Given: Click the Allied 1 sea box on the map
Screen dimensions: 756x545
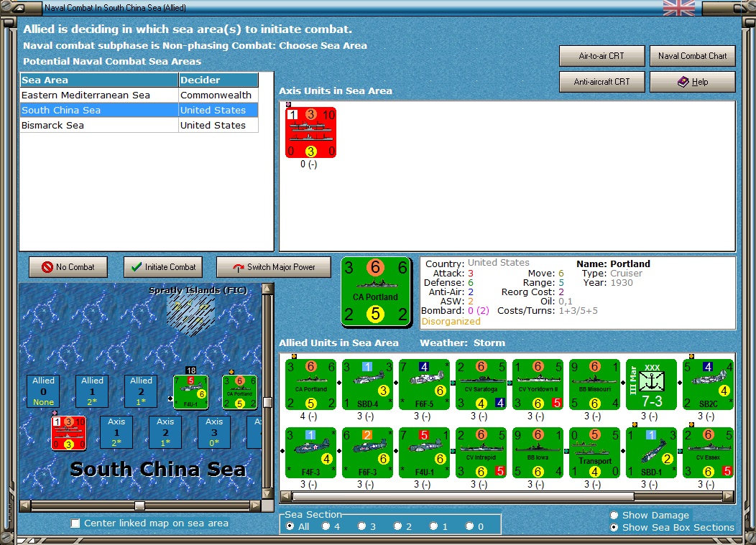Looking at the screenshot, I should click(92, 391).
